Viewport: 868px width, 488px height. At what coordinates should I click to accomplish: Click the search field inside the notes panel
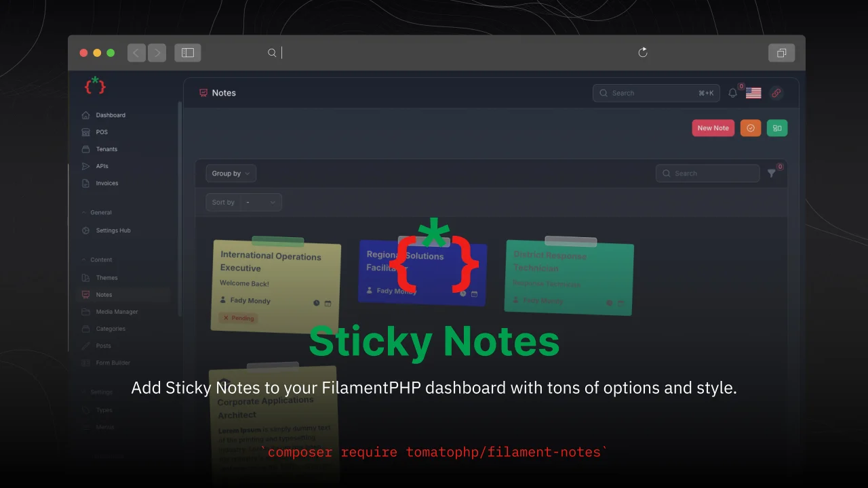[707, 173]
